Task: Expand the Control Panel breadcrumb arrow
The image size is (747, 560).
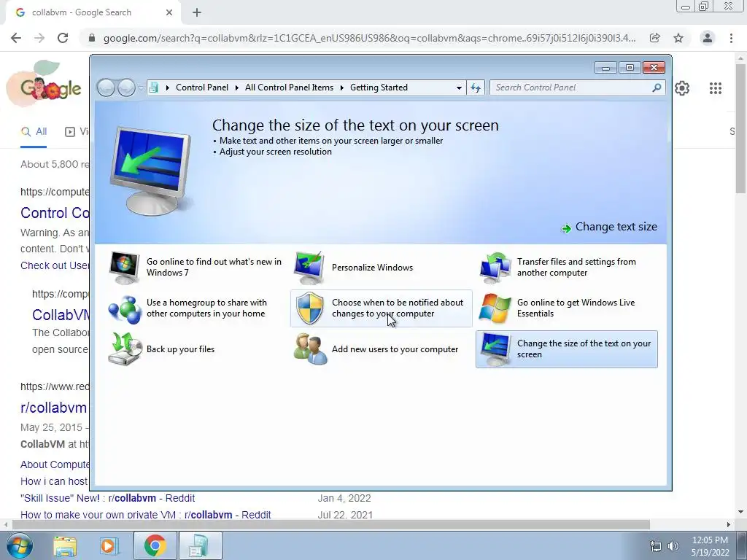Action: [237, 87]
